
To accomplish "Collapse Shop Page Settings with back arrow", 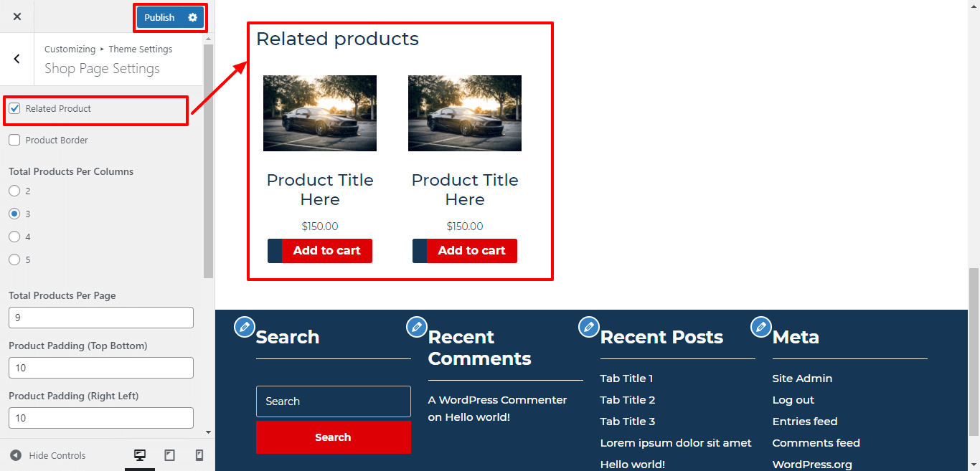I will 17,59.
